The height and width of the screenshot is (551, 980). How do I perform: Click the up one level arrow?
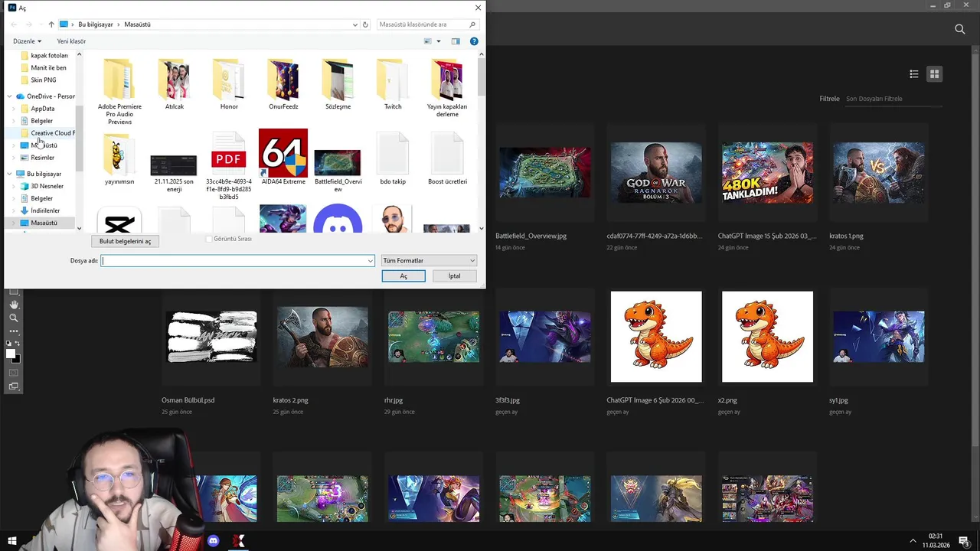[x=51, y=24]
